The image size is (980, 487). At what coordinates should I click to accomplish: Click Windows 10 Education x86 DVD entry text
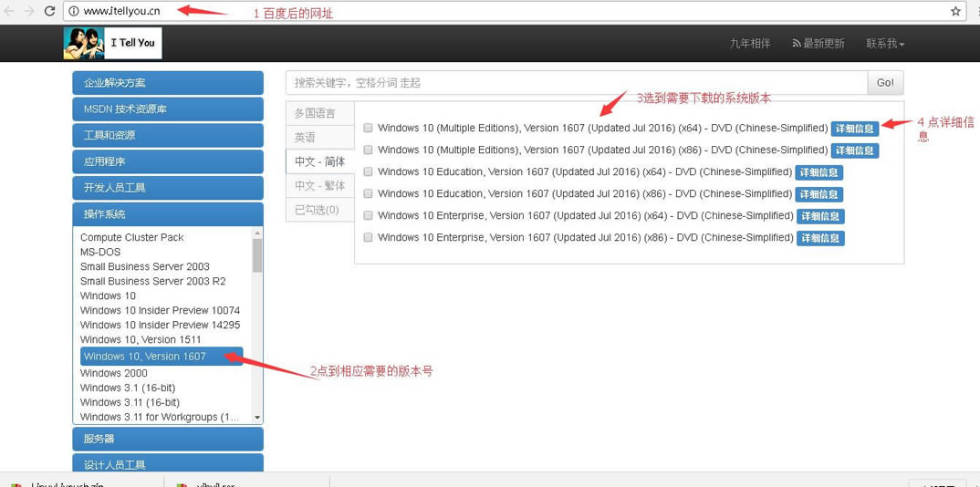tap(585, 193)
